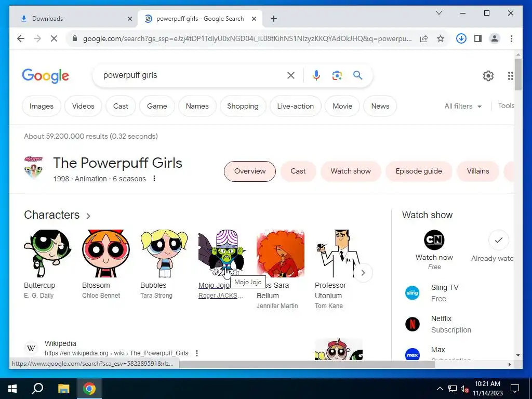Open Chrome downloads icon in toolbar

461,38
